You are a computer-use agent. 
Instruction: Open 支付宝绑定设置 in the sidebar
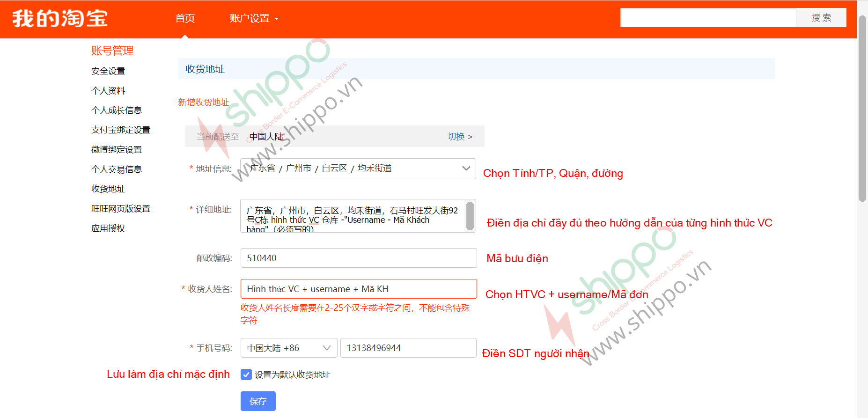[121, 130]
